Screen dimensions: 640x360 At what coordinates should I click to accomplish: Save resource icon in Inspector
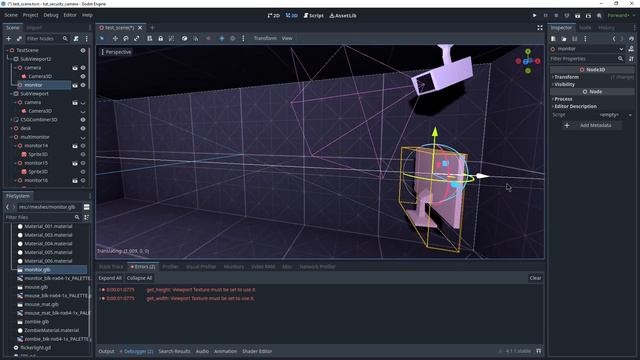click(x=575, y=39)
